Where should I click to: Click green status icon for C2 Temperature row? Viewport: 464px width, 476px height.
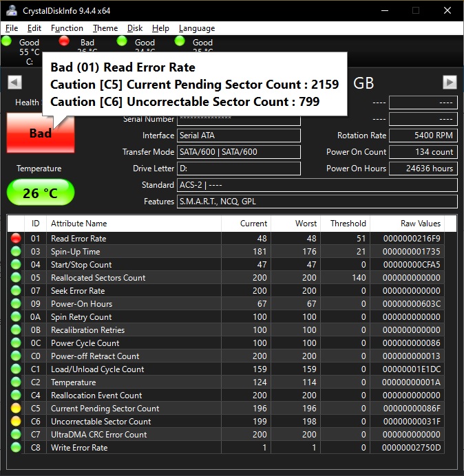click(x=16, y=382)
